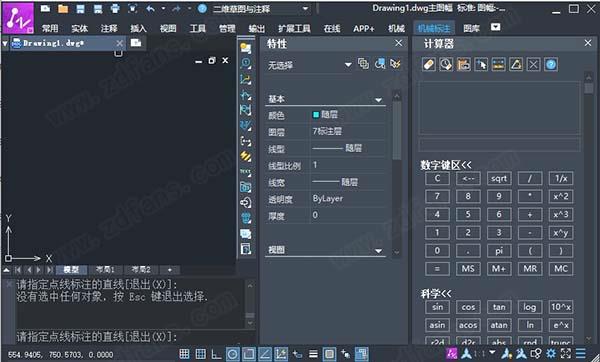Open the annotation scale dropdown arrow
This screenshot has width=600, height=362.
pyautogui.click(x=492, y=352)
